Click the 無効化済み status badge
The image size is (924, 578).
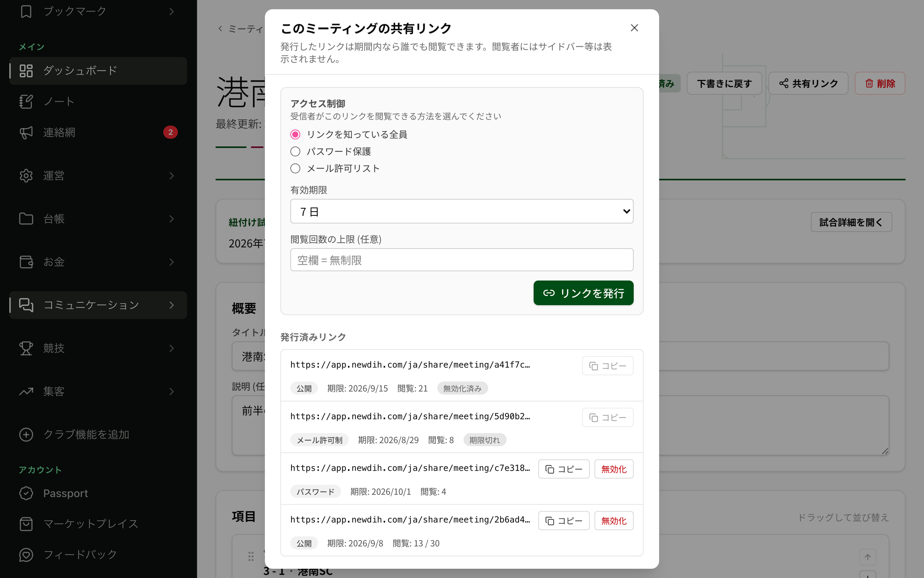pos(462,388)
